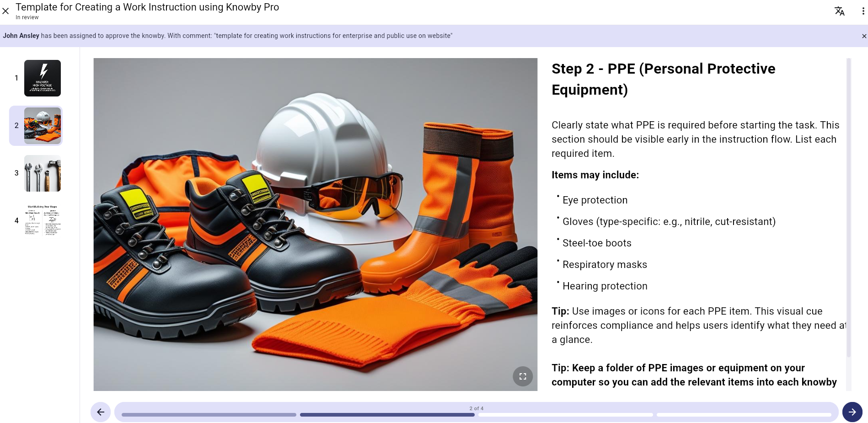Click the darkened second progress segment
This screenshot has height=423, width=868.
[386, 415]
